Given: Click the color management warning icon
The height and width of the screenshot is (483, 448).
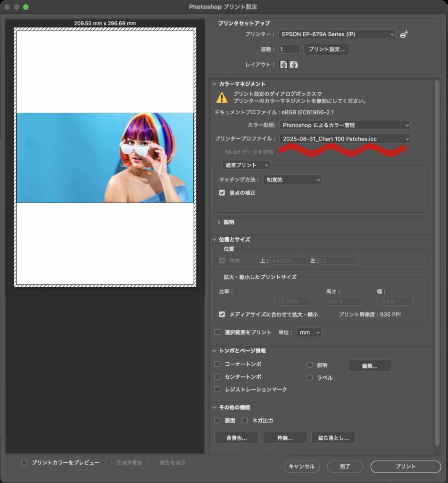Looking at the screenshot, I should pos(222,97).
